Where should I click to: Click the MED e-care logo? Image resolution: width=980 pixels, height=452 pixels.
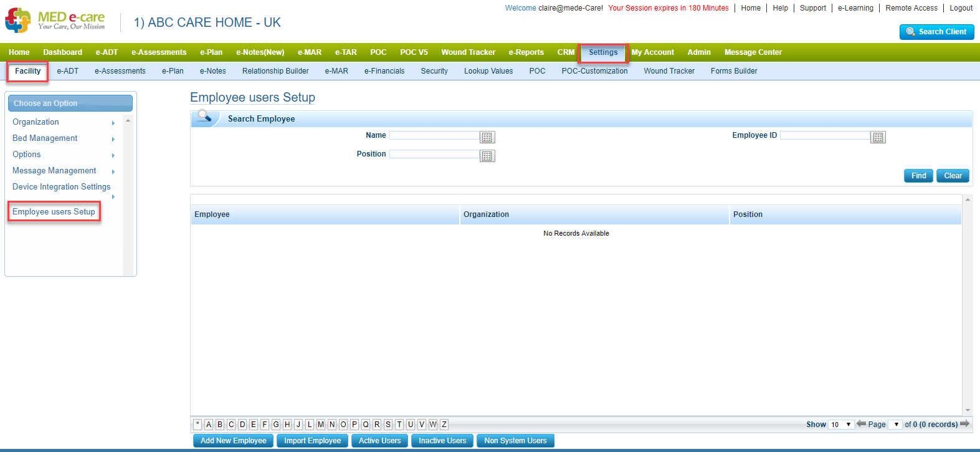coord(55,21)
